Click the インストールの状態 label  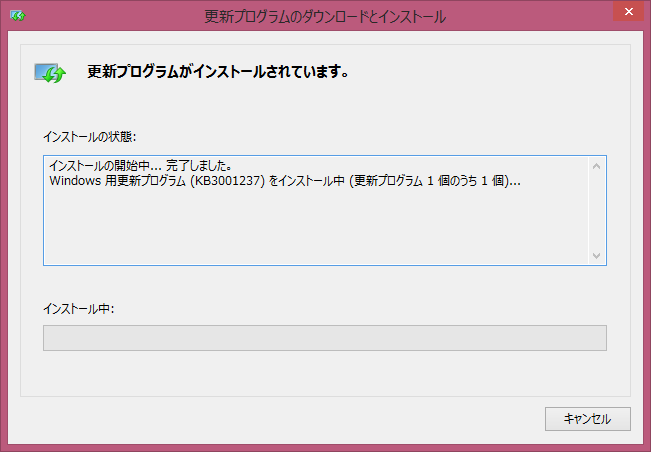[90, 135]
